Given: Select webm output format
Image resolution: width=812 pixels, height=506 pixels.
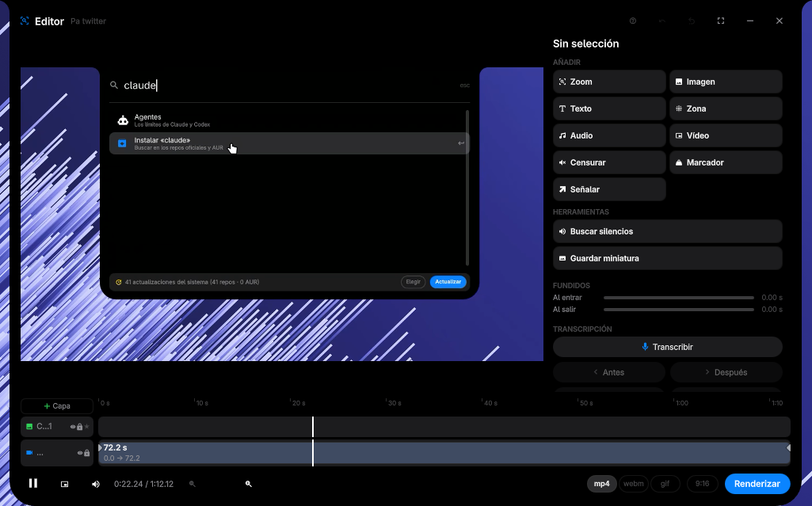Looking at the screenshot, I should 633,484.
